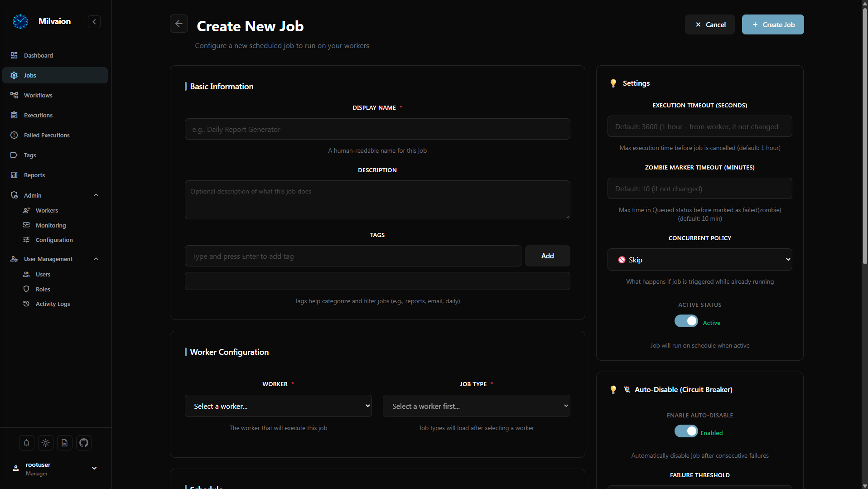Click the Tags input field
The image size is (868, 489).
[x=353, y=256]
